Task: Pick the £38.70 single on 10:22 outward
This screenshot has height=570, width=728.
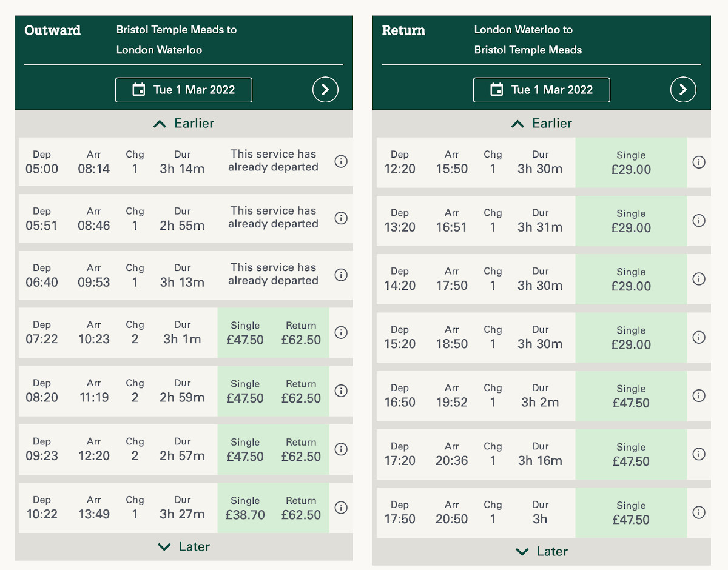Action: click(x=245, y=508)
